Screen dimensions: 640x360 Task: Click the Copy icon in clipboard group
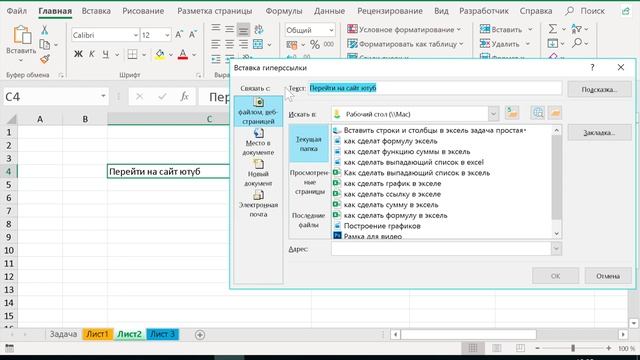(44, 44)
